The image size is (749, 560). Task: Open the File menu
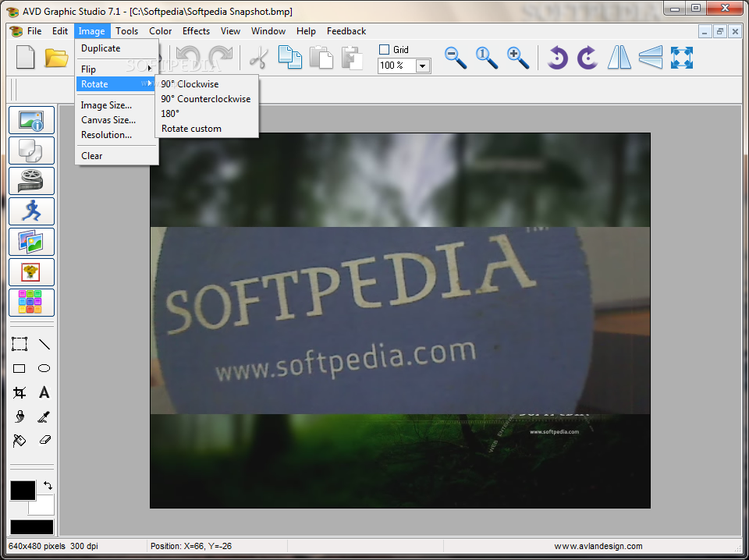[34, 31]
